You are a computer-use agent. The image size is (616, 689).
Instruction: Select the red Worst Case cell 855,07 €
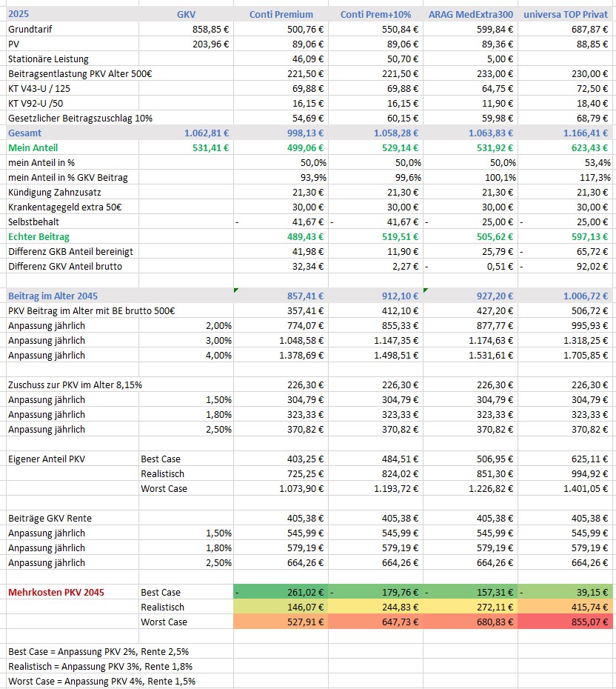coord(585,622)
